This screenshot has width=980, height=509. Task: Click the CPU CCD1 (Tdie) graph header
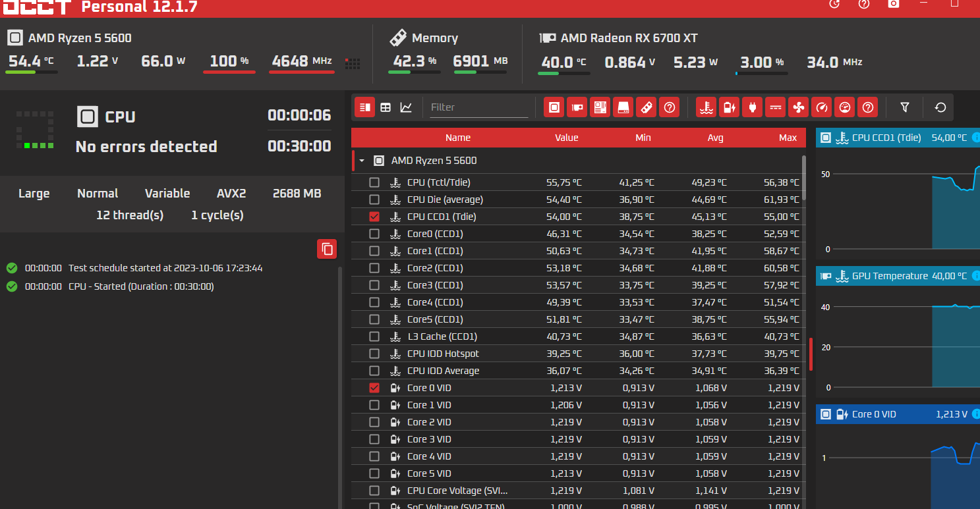click(898, 138)
